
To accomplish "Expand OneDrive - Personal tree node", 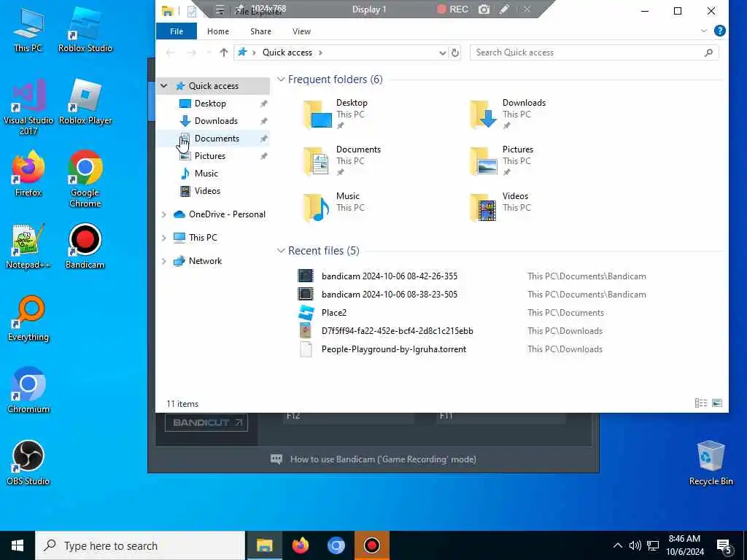I will click(164, 214).
